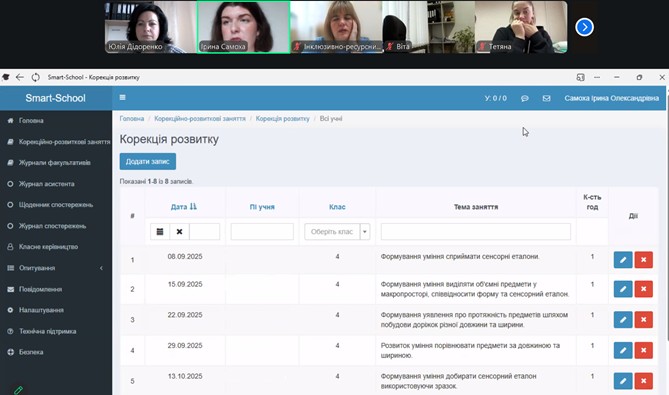Toggle the hamburger sidebar menu icon
The image size is (669, 395).
pyautogui.click(x=122, y=98)
